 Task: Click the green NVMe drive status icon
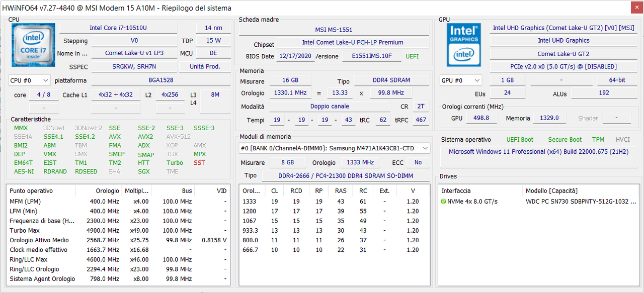(x=443, y=202)
